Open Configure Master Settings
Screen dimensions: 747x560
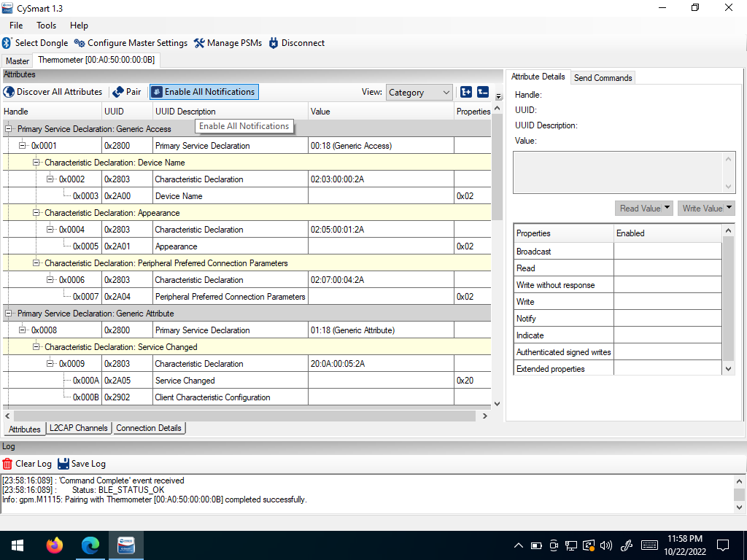[131, 43]
